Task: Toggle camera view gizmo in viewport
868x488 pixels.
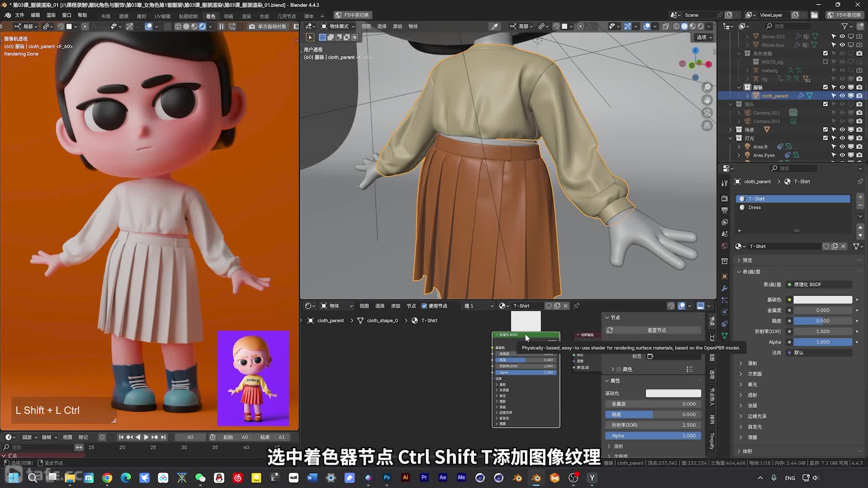Action: point(707,113)
